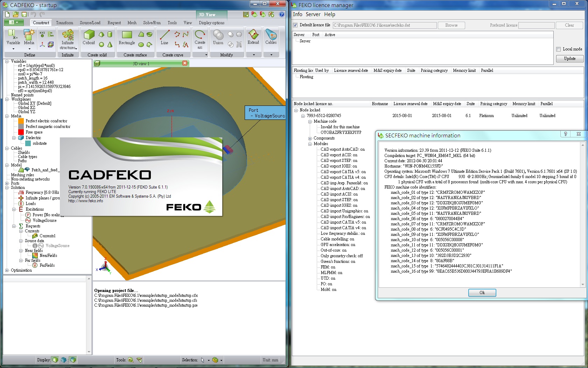
Task: Switch to the Transform ribbon tab
Action: [65, 23]
